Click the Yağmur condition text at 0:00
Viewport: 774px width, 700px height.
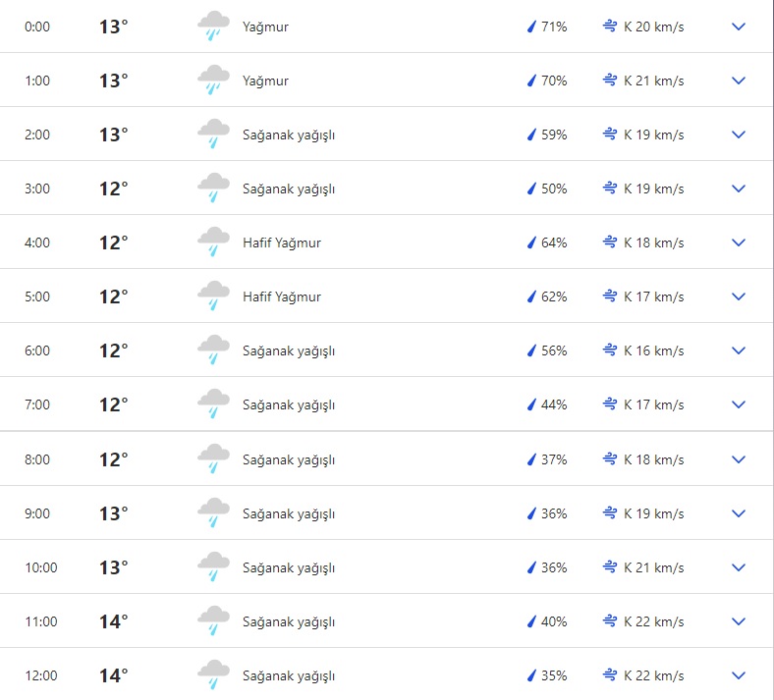point(265,27)
